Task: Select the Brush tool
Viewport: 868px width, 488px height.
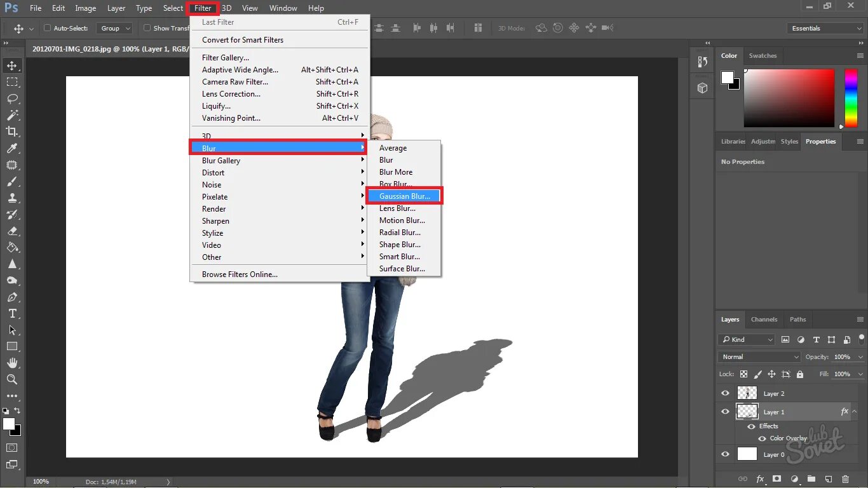Action: pos(12,181)
